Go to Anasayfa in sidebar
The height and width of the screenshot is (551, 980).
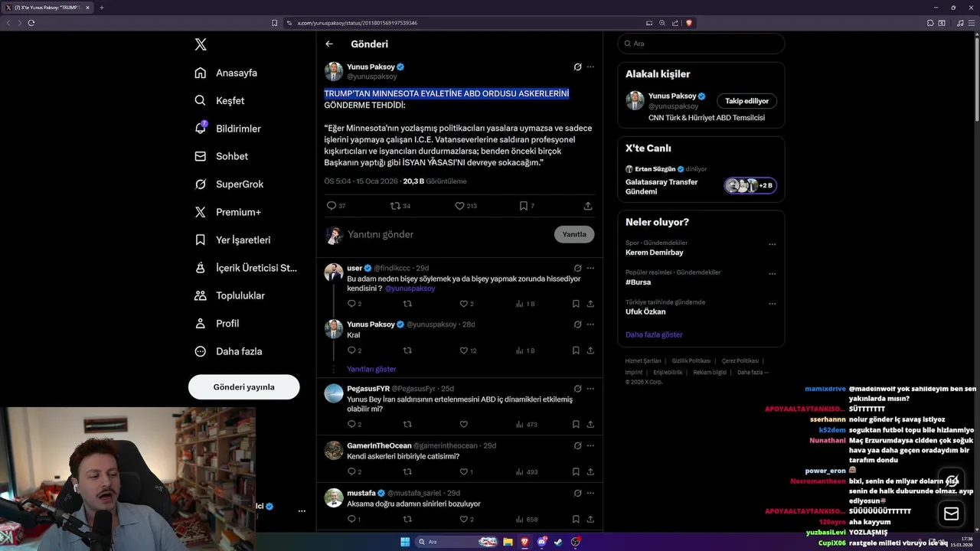click(226, 73)
